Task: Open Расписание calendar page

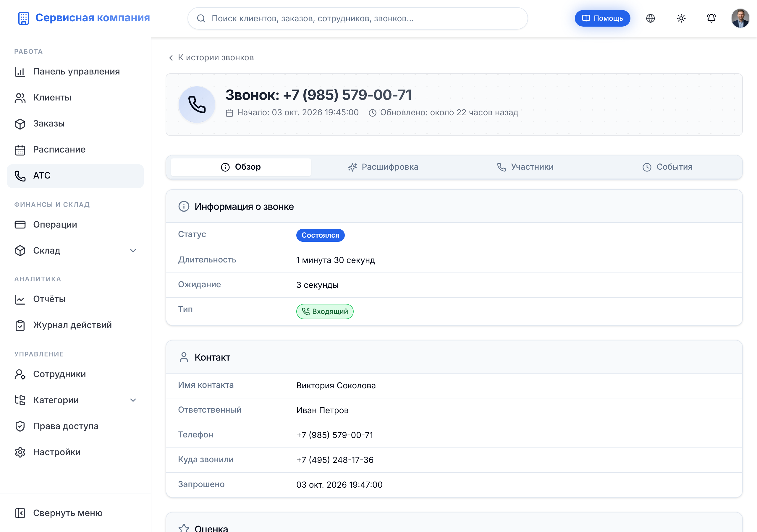Action: coord(75,150)
